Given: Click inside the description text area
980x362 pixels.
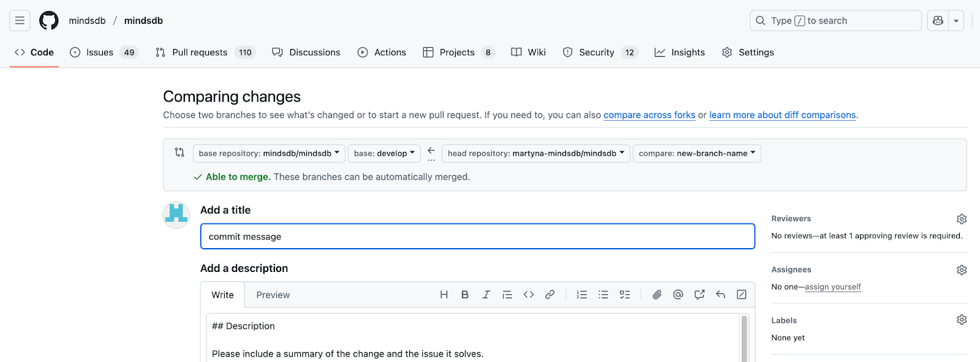Looking at the screenshot, I should click(x=473, y=338).
